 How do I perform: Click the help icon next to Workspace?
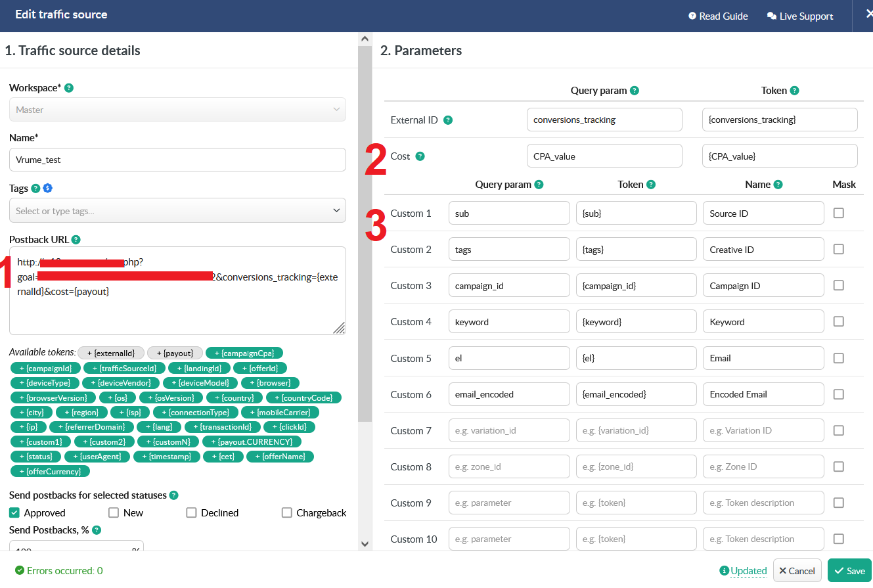click(69, 87)
